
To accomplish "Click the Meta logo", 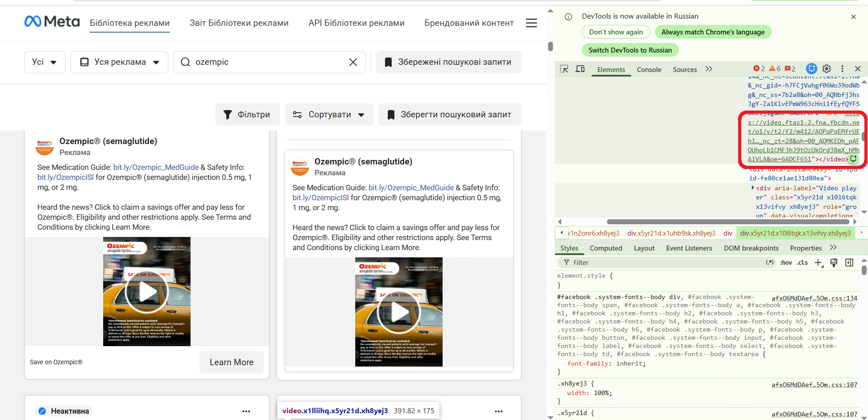I will (52, 21).
